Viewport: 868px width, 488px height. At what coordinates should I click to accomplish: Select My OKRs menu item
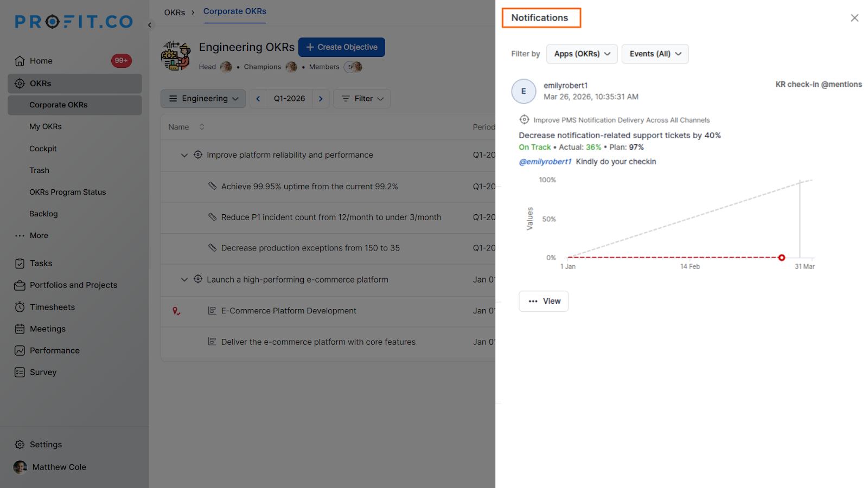(46, 127)
